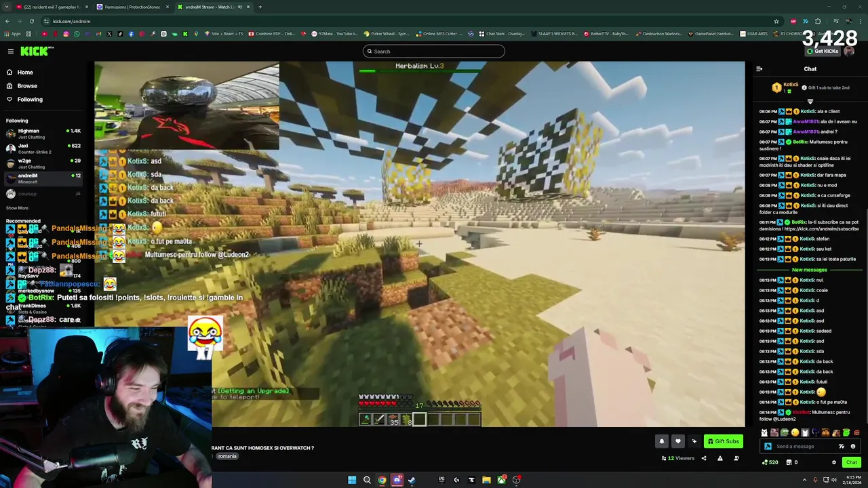Screen dimensions: 868x488
Task: Open the BetterTTV bookmark
Action: pos(606,33)
